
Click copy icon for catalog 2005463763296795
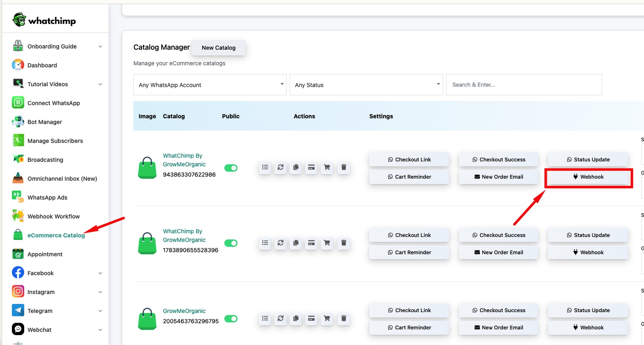(x=296, y=319)
